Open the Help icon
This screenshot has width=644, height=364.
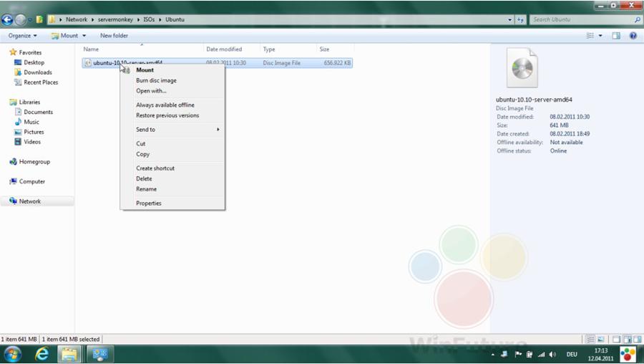coord(633,36)
